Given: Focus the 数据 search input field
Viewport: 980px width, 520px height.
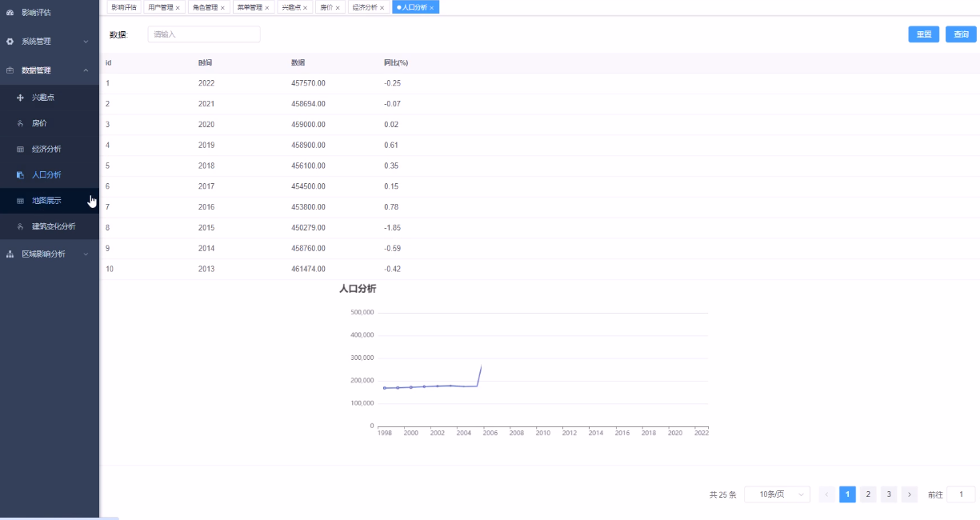Looking at the screenshot, I should (204, 34).
